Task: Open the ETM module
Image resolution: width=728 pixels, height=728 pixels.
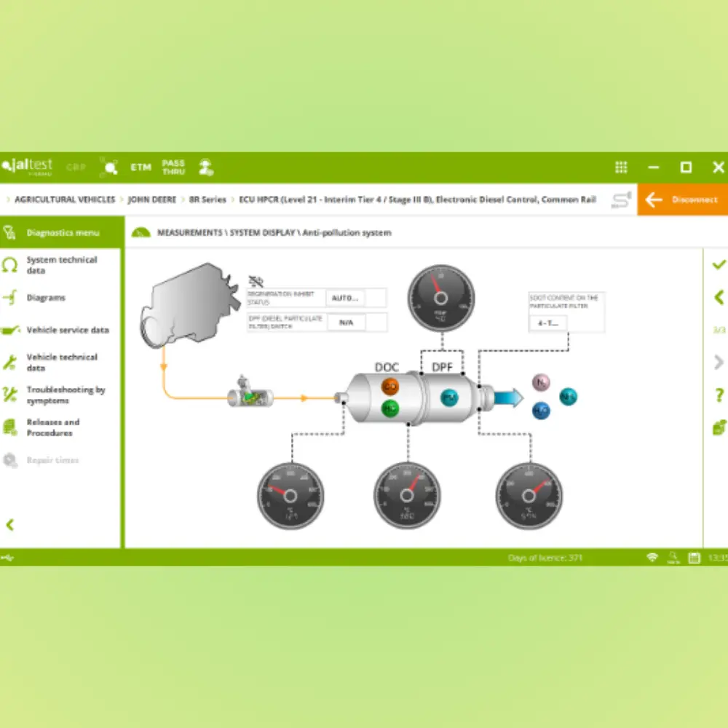Action: click(x=141, y=167)
